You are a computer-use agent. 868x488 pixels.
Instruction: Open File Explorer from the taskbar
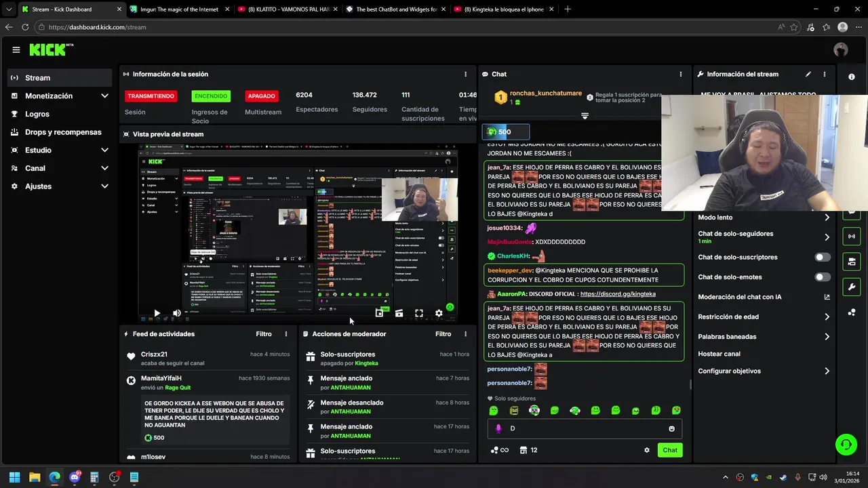[x=35, y=477]
